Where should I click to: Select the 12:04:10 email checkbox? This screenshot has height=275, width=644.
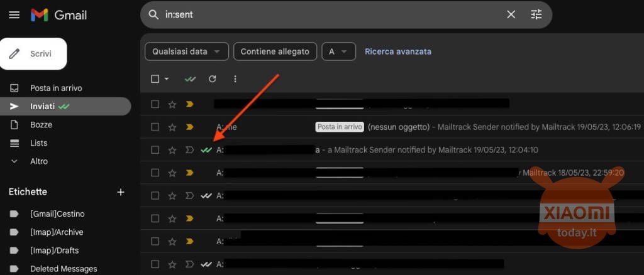click(155, 150)
